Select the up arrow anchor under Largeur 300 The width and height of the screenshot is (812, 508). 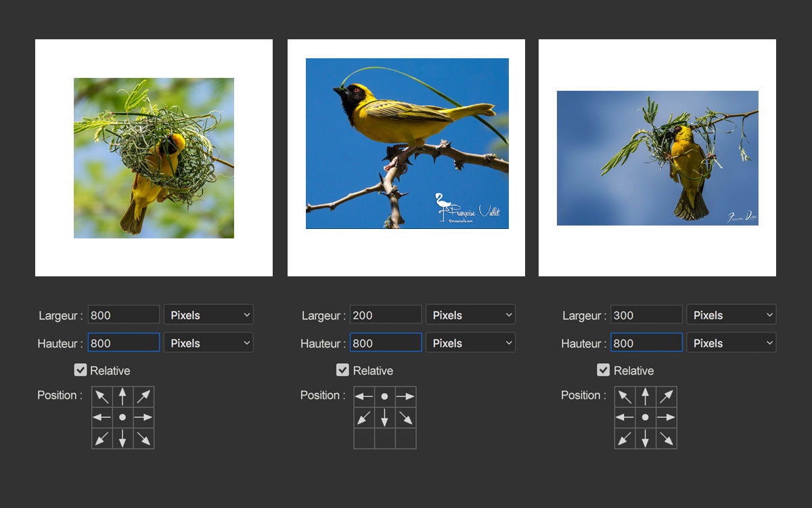646,396
